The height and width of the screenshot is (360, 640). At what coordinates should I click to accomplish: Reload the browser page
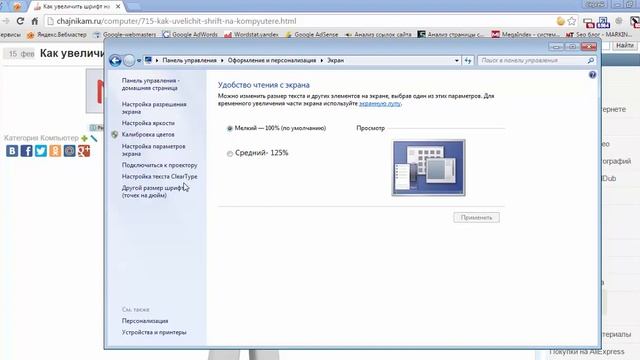(x=20, y=21)
